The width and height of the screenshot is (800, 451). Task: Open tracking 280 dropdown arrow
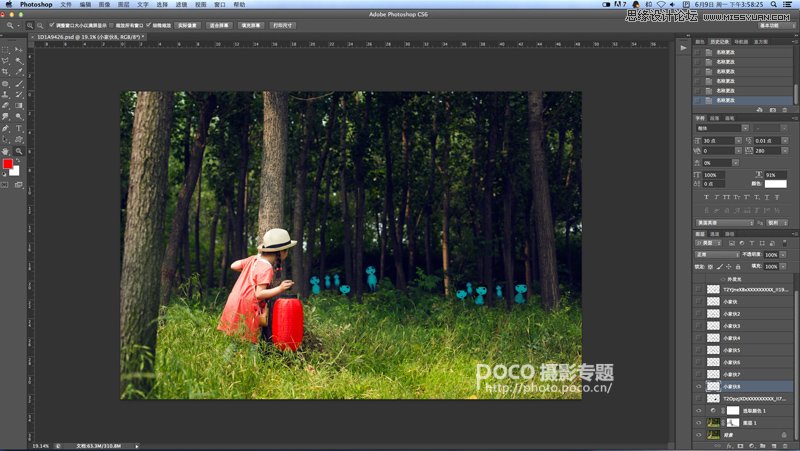tap(785, 151)
